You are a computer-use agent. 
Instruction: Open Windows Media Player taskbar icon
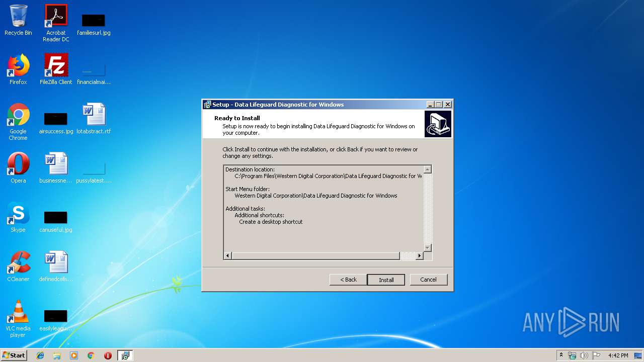[74, 355]
